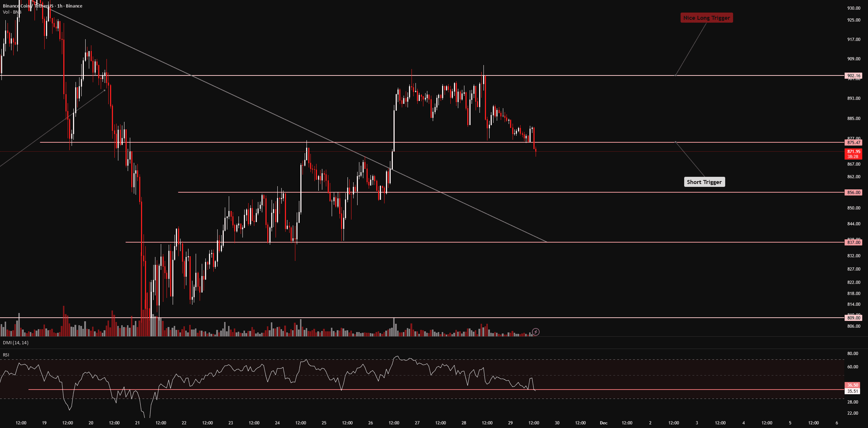Image resolution: width=868 pixels, height=428 pixels.
Task: Click the 27 date label on time axis
Action: [x=417, y=423]
